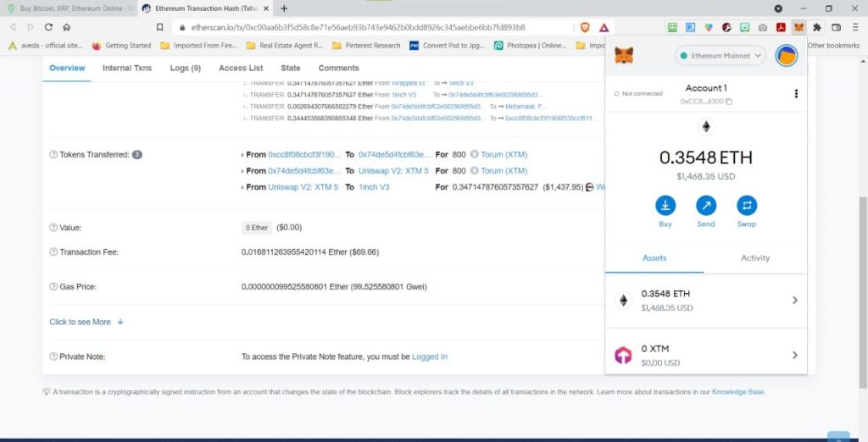Click the blue P extension icon
This screenshot has height=442, width=868.
point(690,26)
